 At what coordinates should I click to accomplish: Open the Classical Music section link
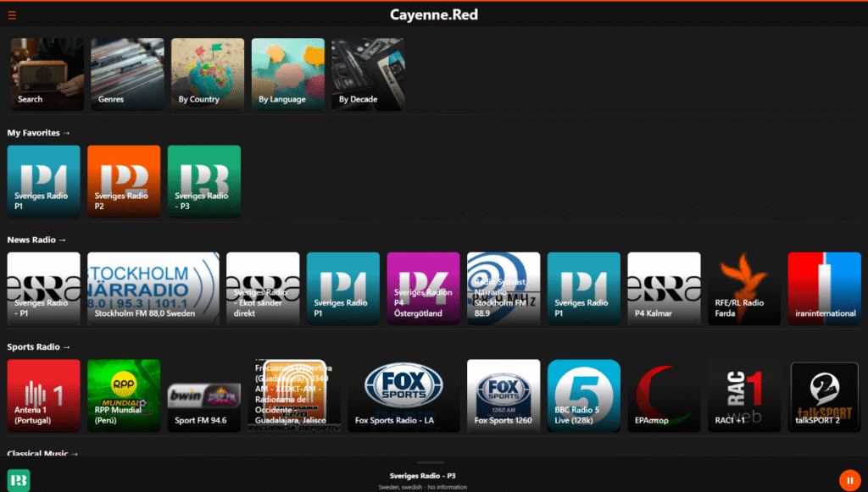(42, 453)
